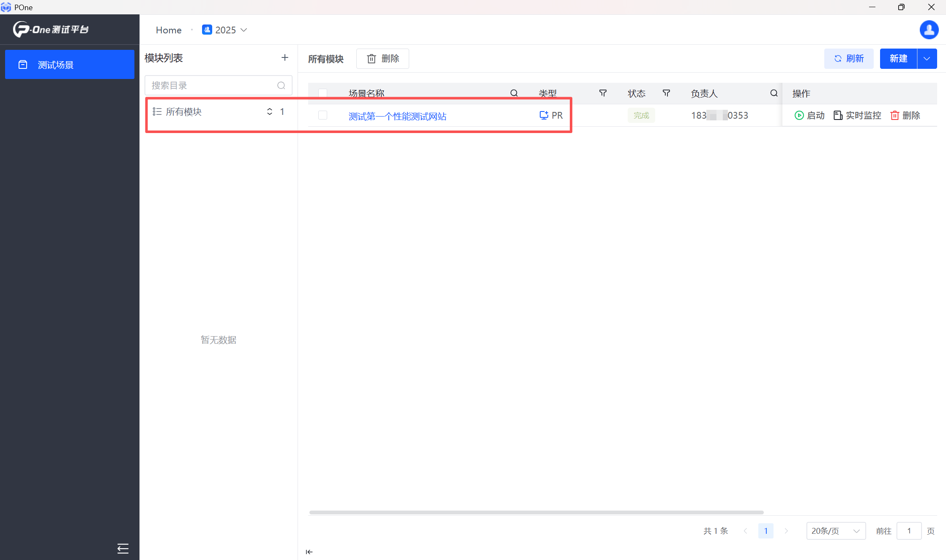Image resolution: width=946 pixels, height=560 pixels.
Task: Open the filter icon for 类型 column
Action: 603,93
